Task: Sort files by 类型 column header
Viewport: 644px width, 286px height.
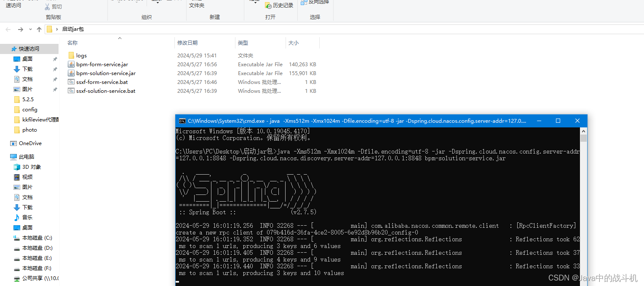Action: click(x=243, y=43)
